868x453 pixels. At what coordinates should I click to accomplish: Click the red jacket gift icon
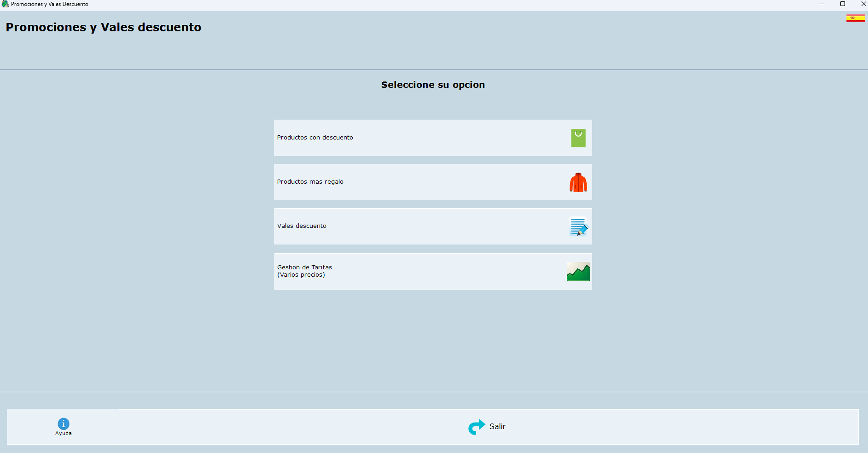coord(578,182)
